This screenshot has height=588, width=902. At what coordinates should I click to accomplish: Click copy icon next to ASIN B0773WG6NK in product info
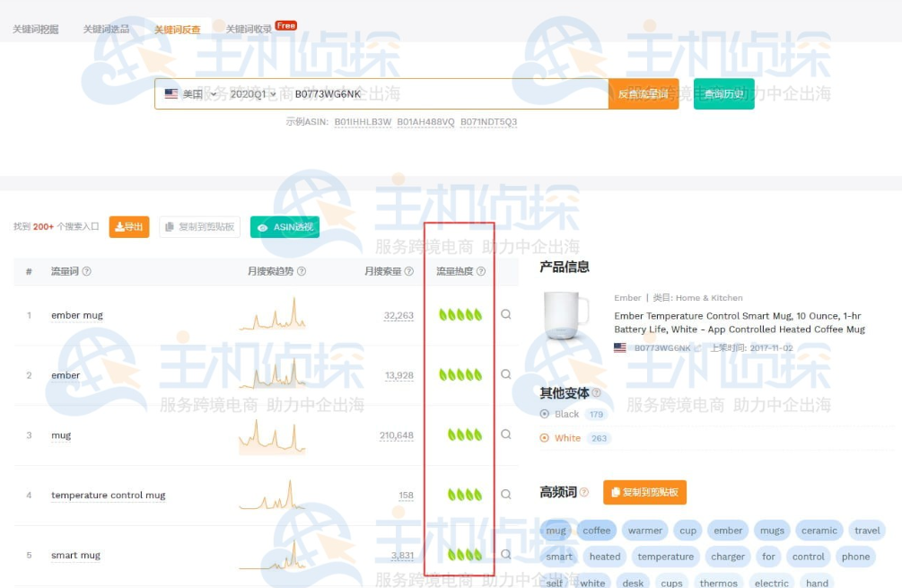coord(697,348)
